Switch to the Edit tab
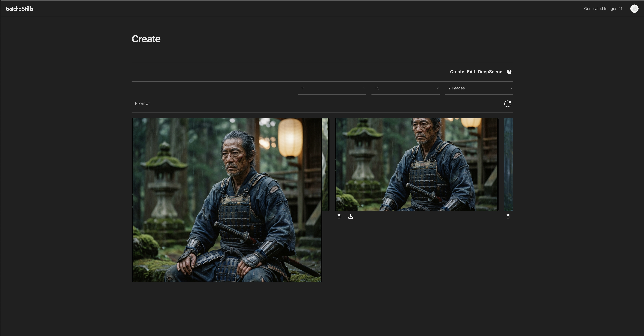This screenshot has width=644, height=336. coord(471,72)
